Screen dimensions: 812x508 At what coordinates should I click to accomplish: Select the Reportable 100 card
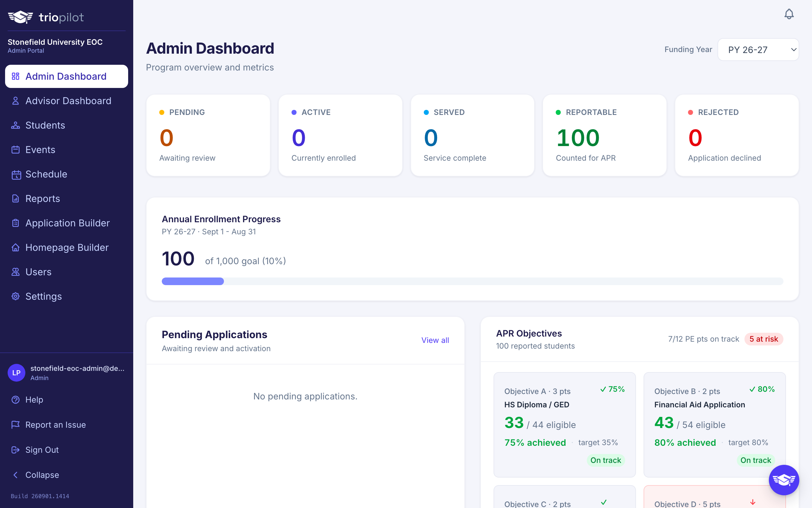605,135
